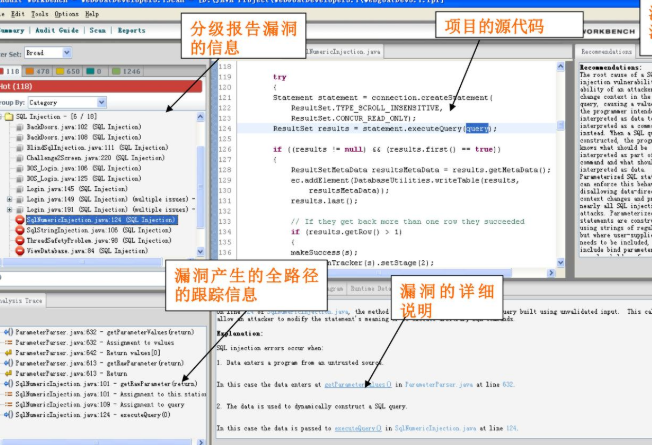Select the Challenge2Screen.java:220 issue row
652x445 pixels.
coord(95,158)
